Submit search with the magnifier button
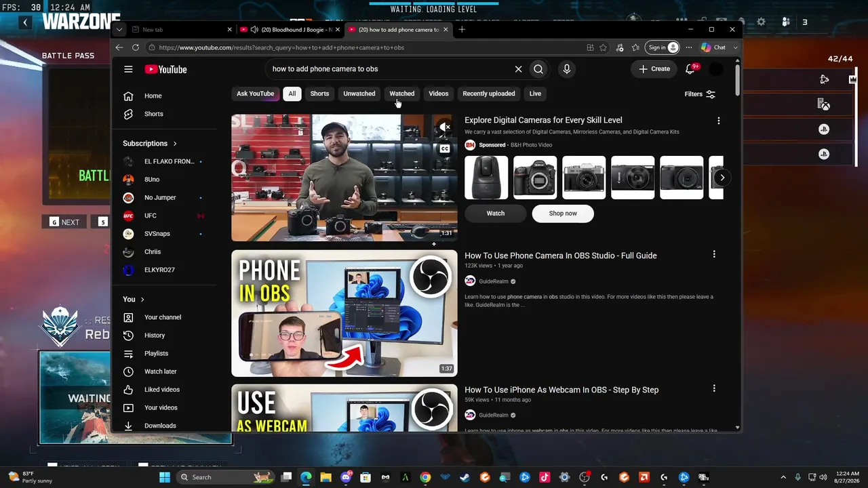This screenshot has height=488, width=868. click(x=538, y=69)
